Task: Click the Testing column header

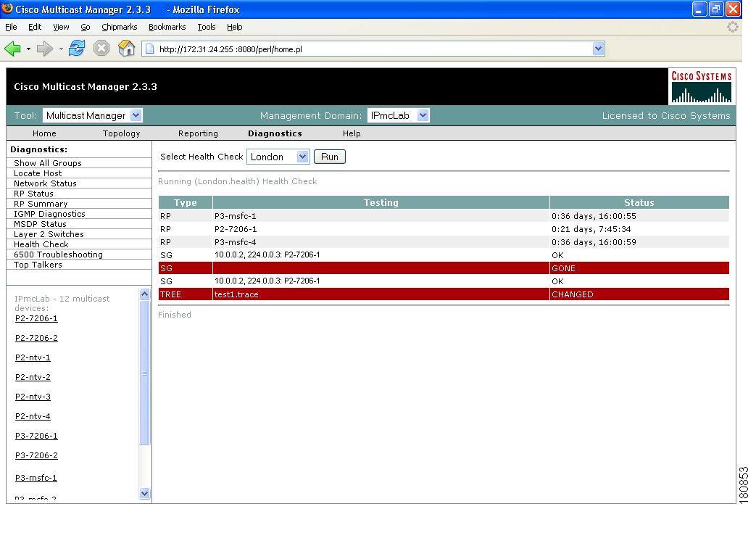Action: [x=381, y=202]
